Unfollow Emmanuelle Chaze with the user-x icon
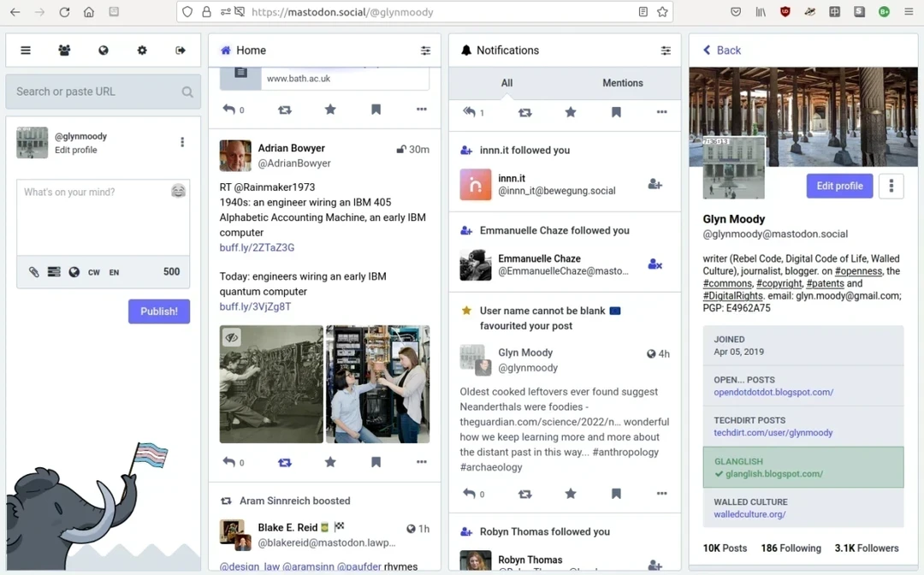The image size is (924, 575). (654, 264)
